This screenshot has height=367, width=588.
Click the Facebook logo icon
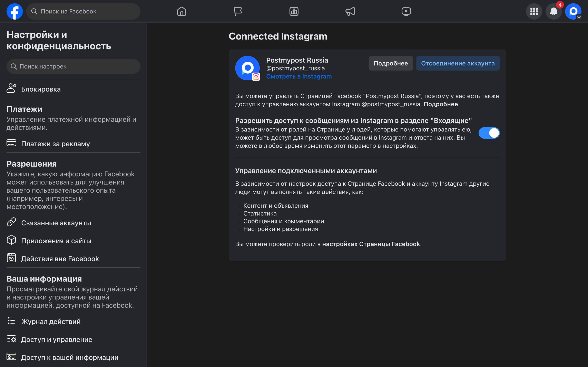[14, 11]
